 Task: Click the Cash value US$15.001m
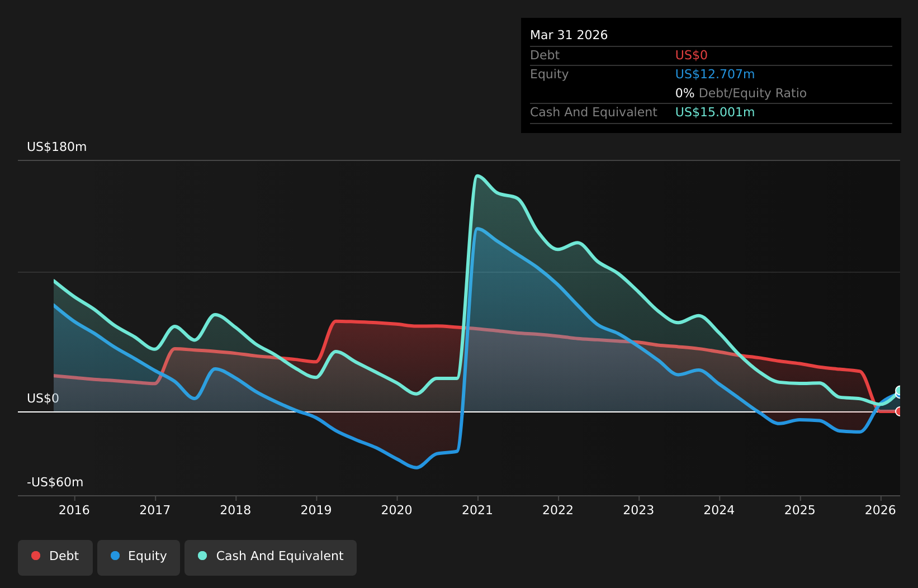tap(715, 112)
